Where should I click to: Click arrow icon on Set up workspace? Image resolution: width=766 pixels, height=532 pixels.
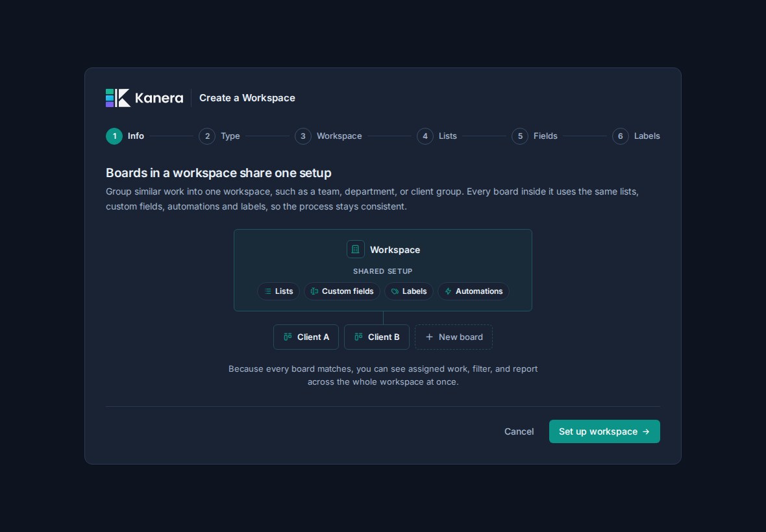[x=646, y=431]
